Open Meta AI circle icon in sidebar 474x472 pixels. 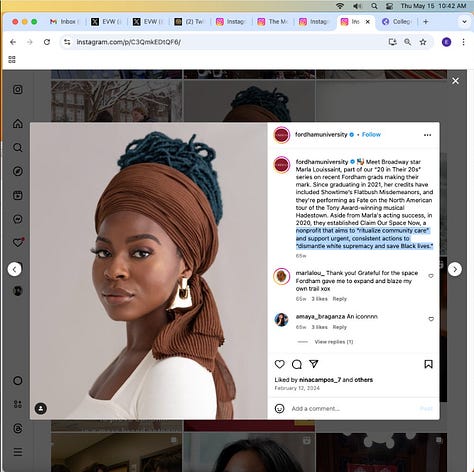(18, 381)
